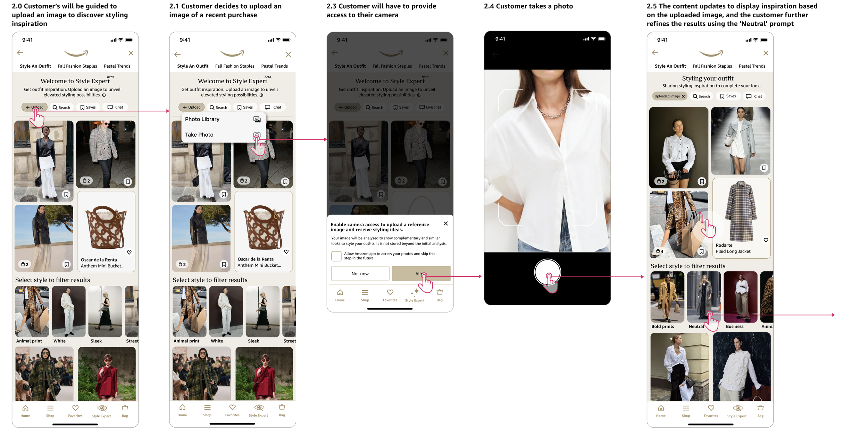
Task: Favorite the Rodarte Plaid Long Jacket heart
Action: click(x=766, y=240)
